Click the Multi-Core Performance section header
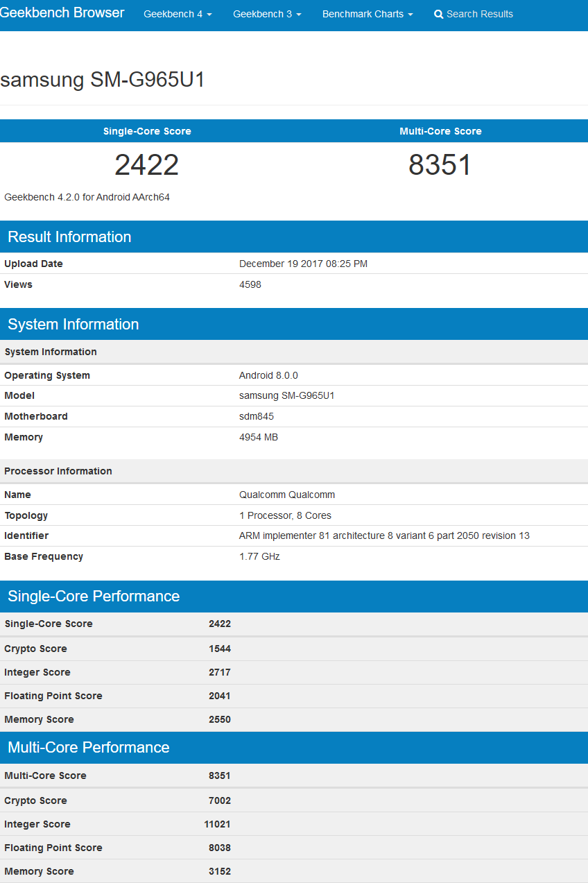The height and width of the screenshot is (883, 588). (294, 747)
